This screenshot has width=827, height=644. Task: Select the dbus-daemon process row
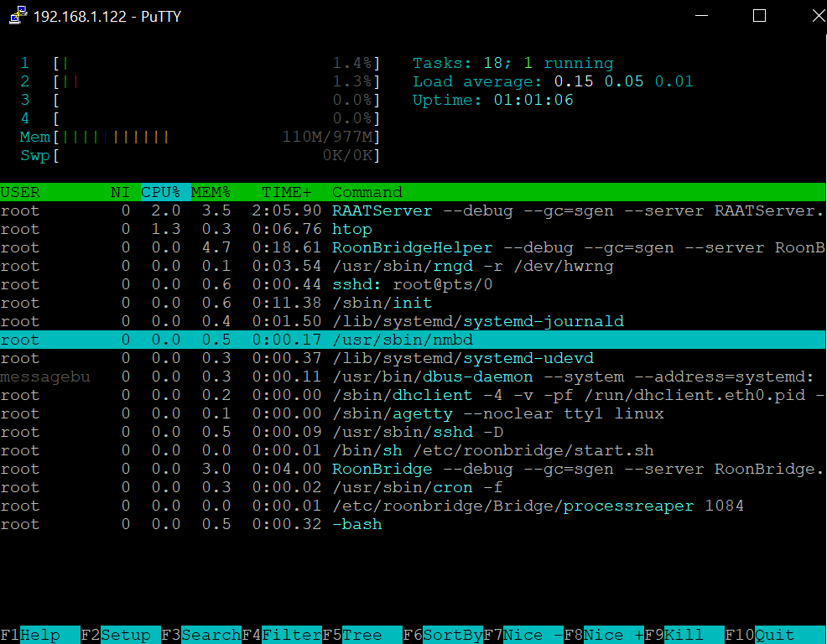coord(413,377)
